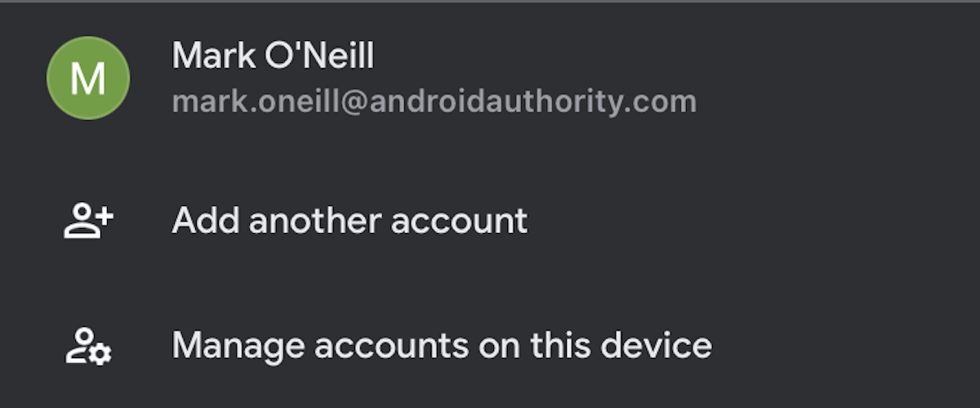Screen dimensions: 980x408
Task: Click the add person icon
Action: point(88,221)
